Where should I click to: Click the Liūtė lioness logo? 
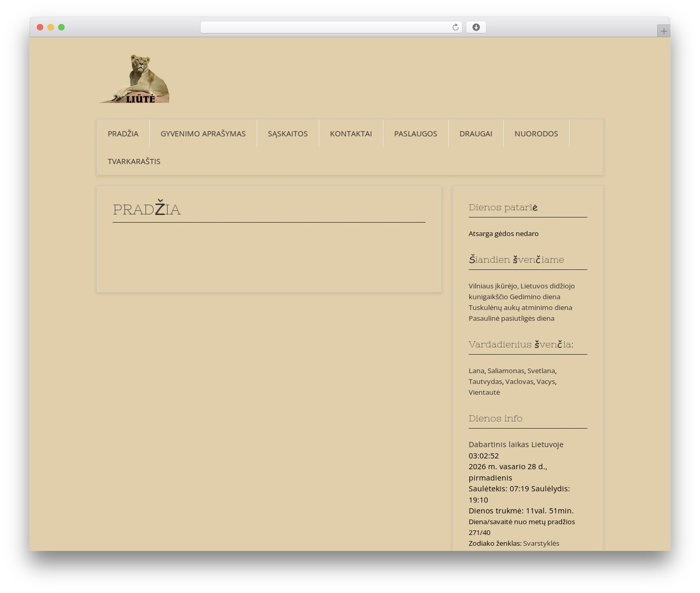point(135,79)
